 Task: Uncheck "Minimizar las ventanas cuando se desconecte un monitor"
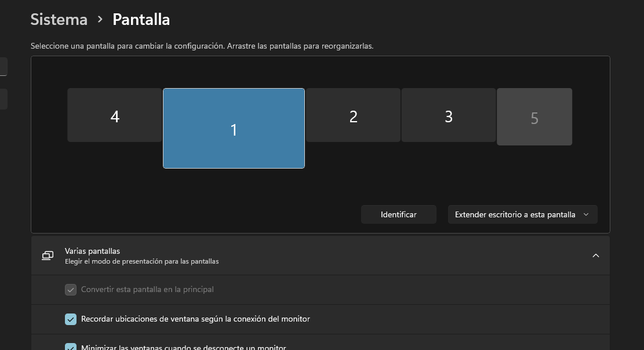(x=71, y=347)
